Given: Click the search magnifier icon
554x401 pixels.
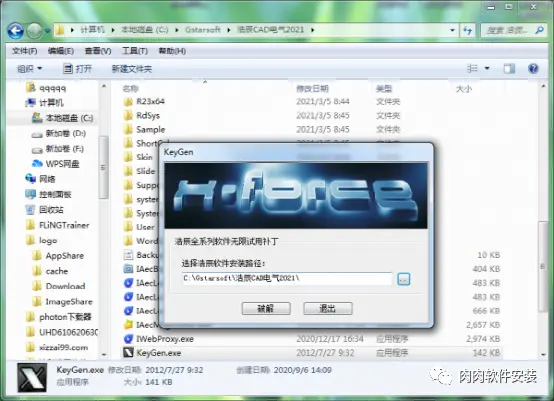Looking at the screenshot, I should click(x=539, y=30).
